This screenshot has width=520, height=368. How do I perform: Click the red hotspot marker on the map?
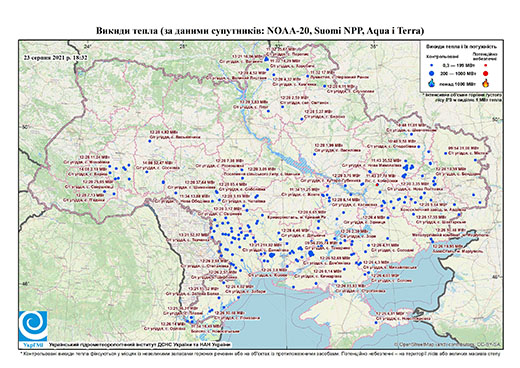click(x=377, y=184)
